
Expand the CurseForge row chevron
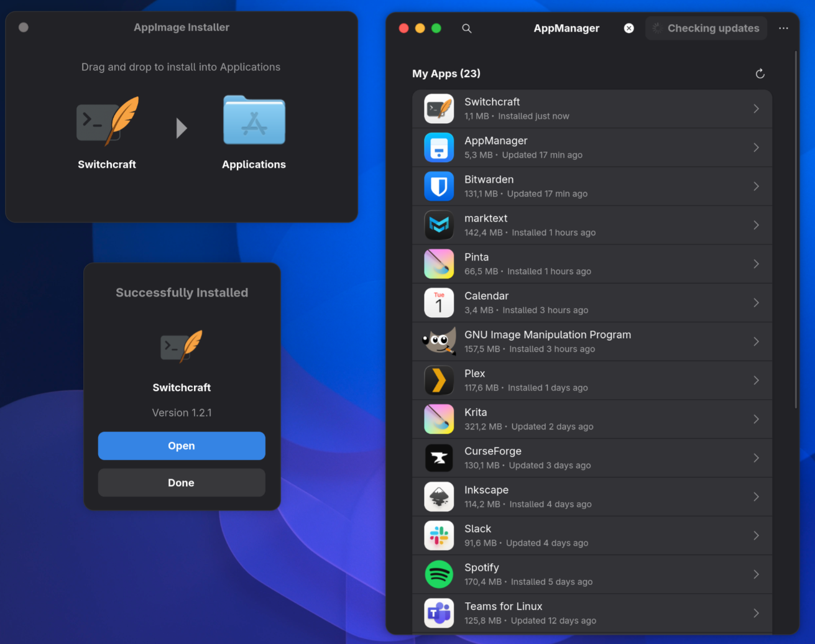[x=756, y=458]
